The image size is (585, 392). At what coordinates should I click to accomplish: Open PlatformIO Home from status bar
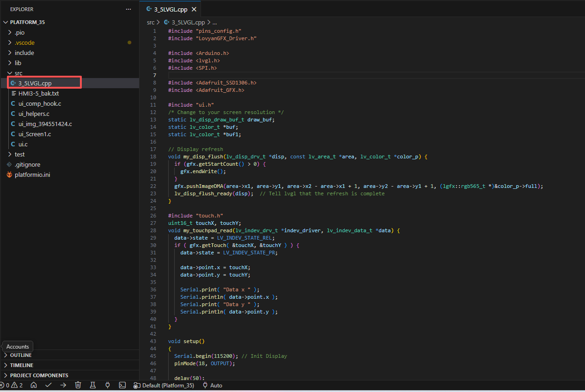pyautogui.click(x=34, y=385)
